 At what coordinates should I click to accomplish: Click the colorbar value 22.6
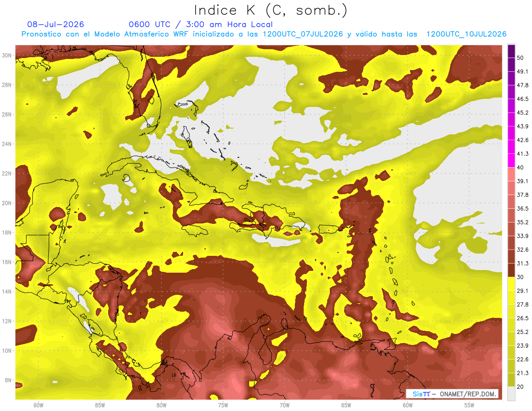point(523,359)
